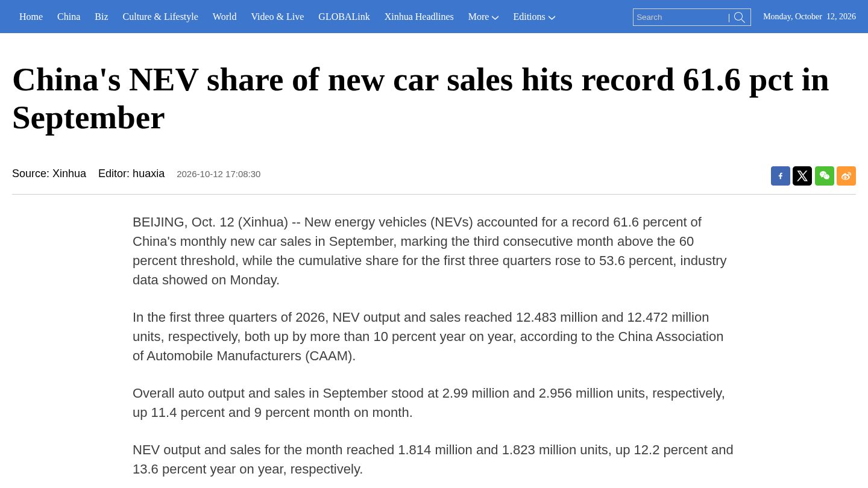
Task: Open Video & Live page
Action: (277, 17)
